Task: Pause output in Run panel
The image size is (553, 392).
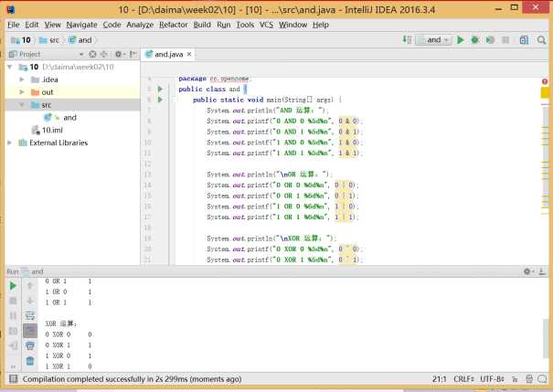Action: [13, 316]
